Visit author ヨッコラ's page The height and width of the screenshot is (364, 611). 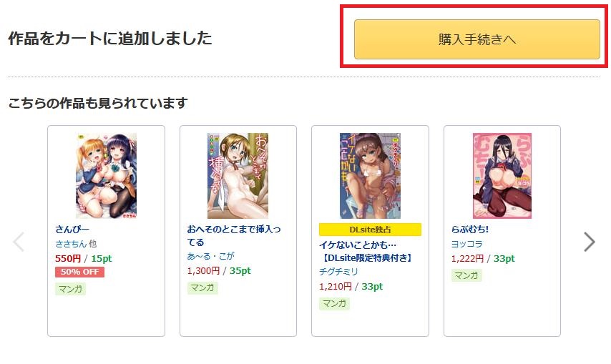(x=466, y=244)
